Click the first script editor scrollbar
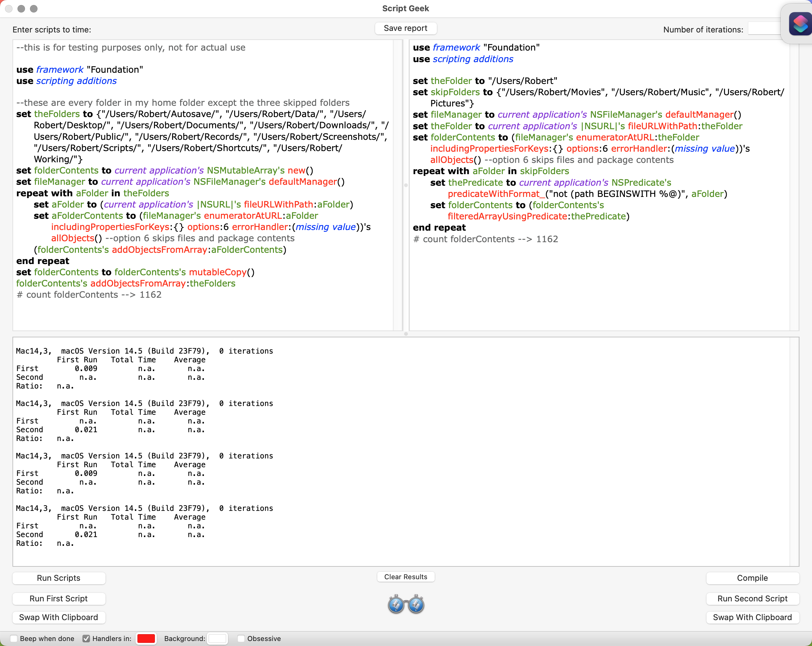 coord(397,185)
